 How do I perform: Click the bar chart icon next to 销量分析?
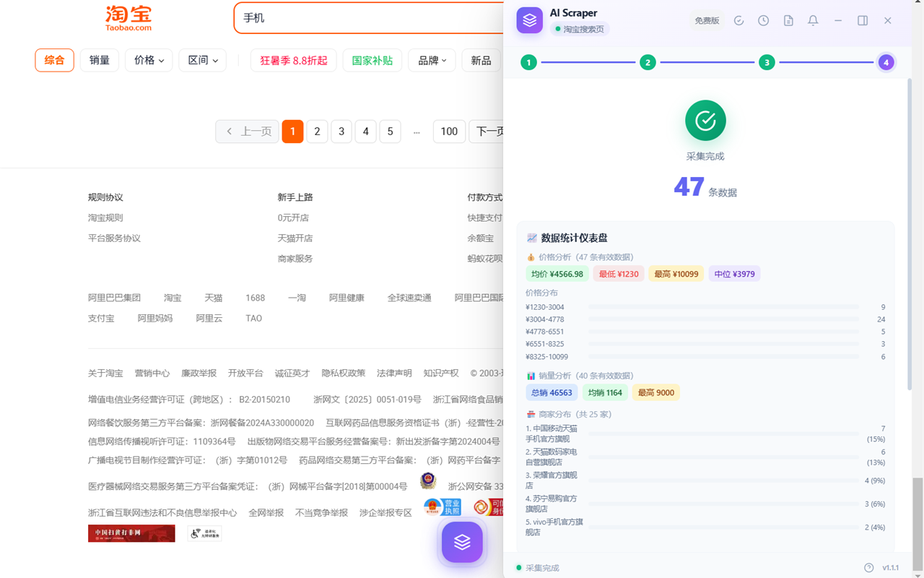531,376
